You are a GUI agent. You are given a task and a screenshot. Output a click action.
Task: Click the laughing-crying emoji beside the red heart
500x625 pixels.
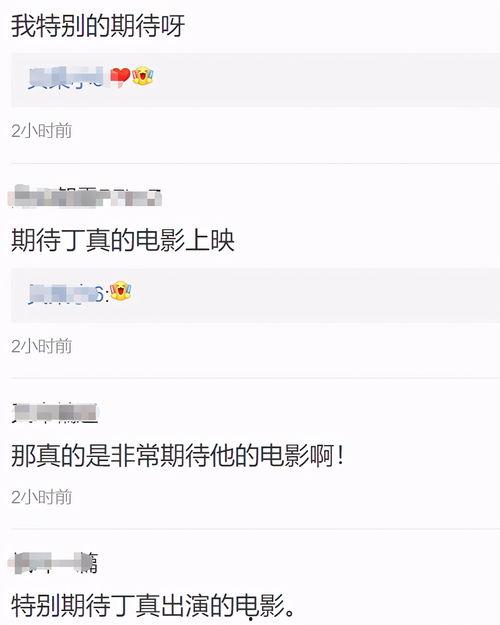tap(143, 76)
